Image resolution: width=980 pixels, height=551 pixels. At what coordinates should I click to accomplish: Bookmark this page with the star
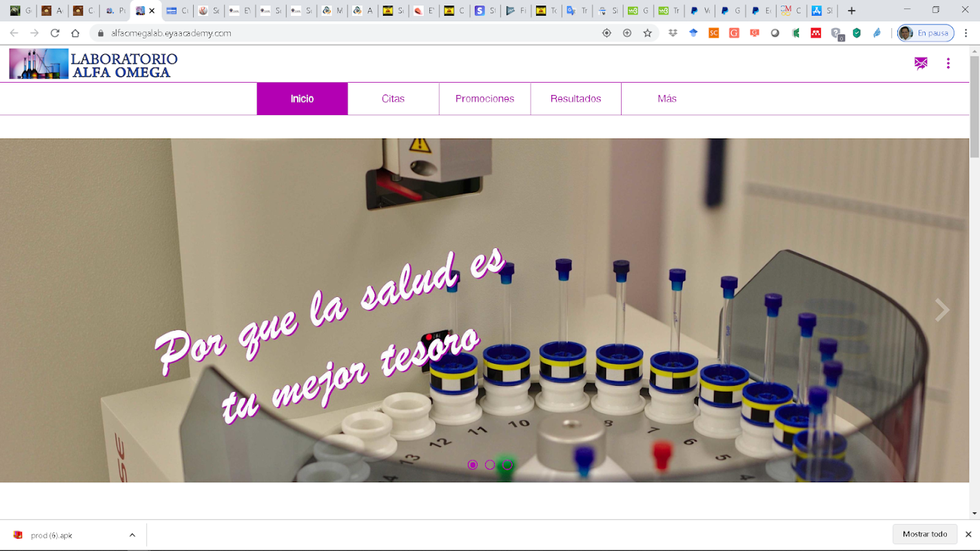click(648, 33)
